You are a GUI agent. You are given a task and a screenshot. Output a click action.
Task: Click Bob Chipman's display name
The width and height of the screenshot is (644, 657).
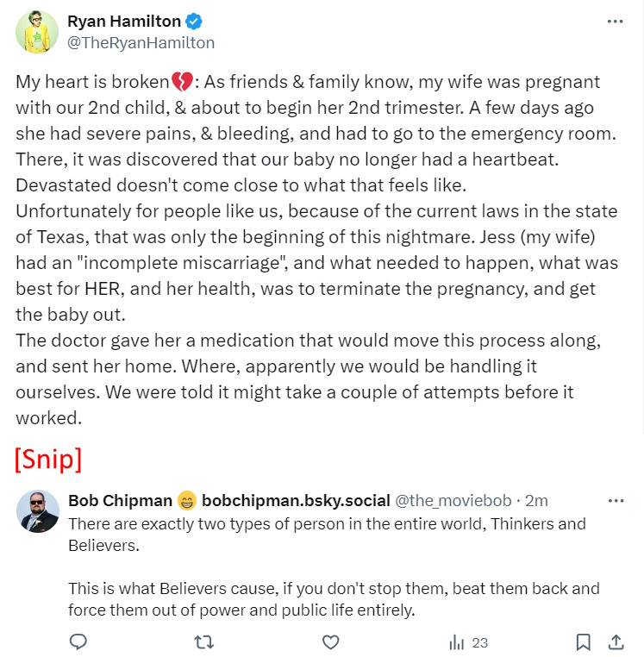[x=119, y=501]
